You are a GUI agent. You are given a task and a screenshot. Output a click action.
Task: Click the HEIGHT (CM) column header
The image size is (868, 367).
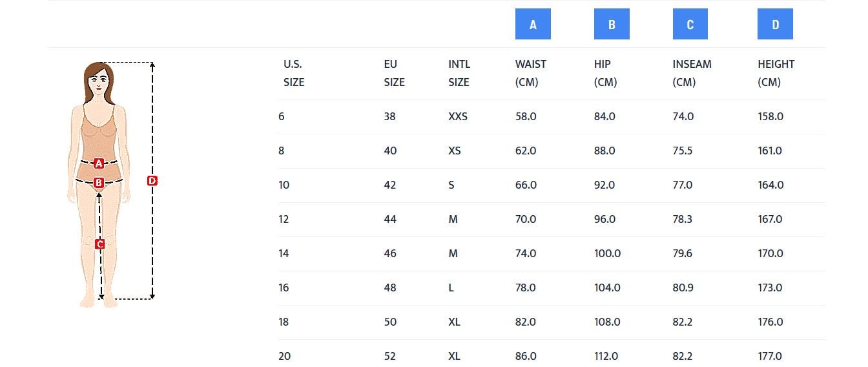point(776,73)
